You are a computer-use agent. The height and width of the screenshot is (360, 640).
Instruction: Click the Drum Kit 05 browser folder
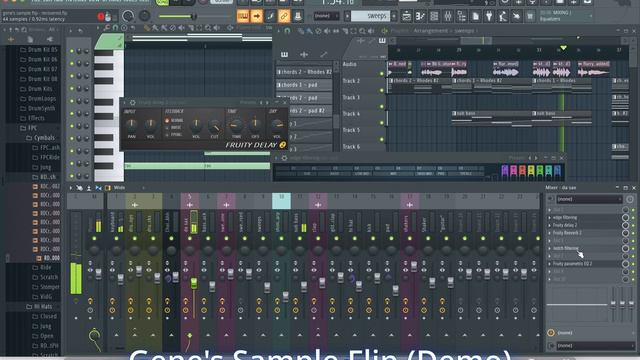coord(39,50)
